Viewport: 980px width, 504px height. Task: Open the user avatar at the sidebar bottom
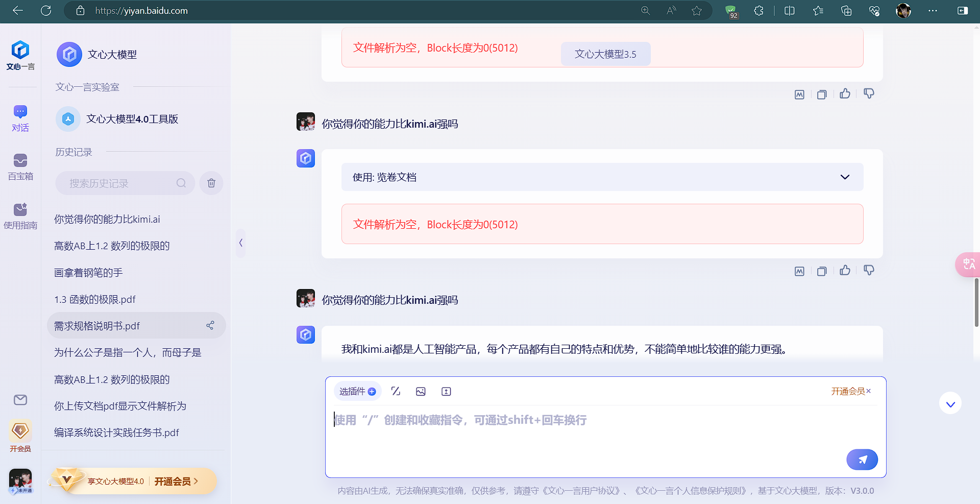pyautogui.click(x=20, y=481)
